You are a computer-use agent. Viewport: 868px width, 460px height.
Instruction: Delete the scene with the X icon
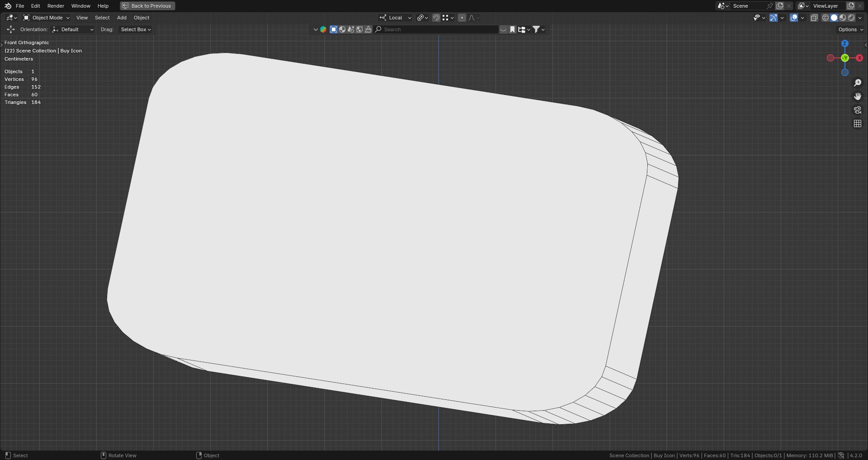click(x=789, y=6)
